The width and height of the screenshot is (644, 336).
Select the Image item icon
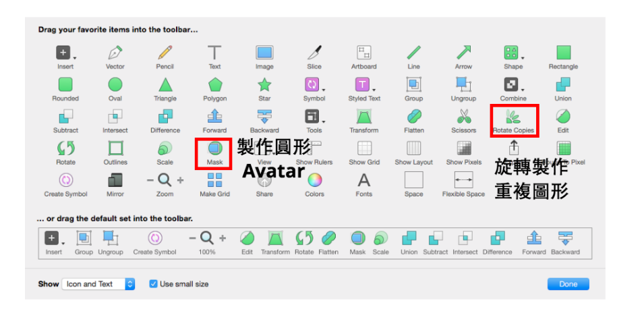(264, 53)
